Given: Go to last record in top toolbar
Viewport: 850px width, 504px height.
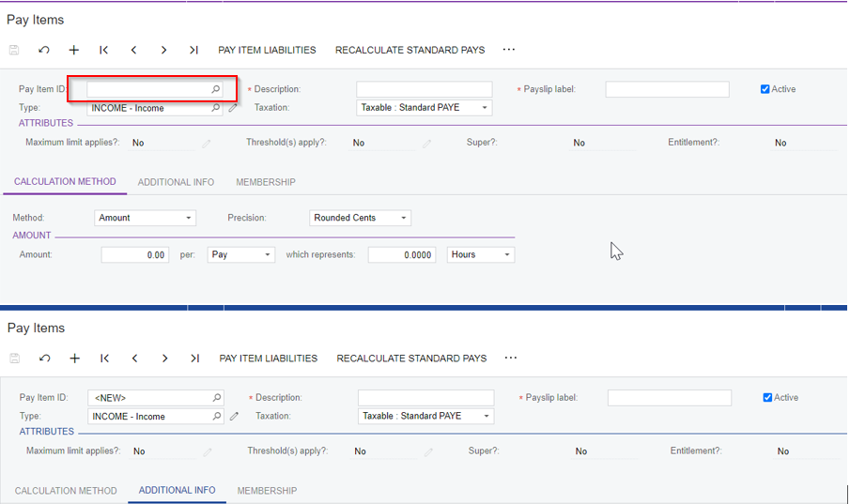Looking at the screenshot, I should [193, 50].
